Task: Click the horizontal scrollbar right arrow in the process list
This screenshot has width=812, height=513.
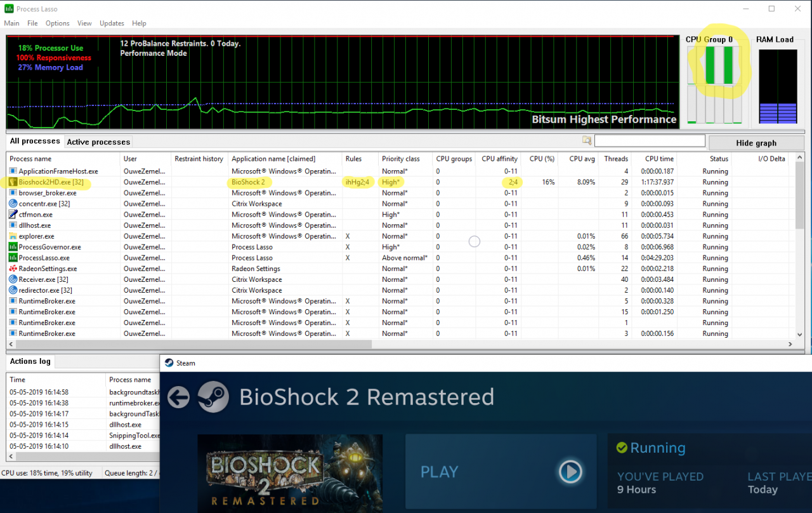Action: click(x=790, y=344)
